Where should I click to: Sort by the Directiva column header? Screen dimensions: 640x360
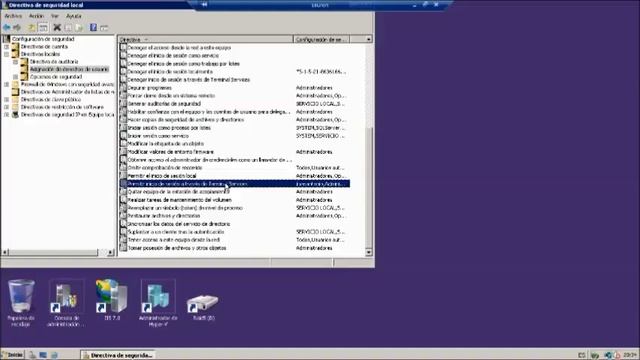pos(206,39)
